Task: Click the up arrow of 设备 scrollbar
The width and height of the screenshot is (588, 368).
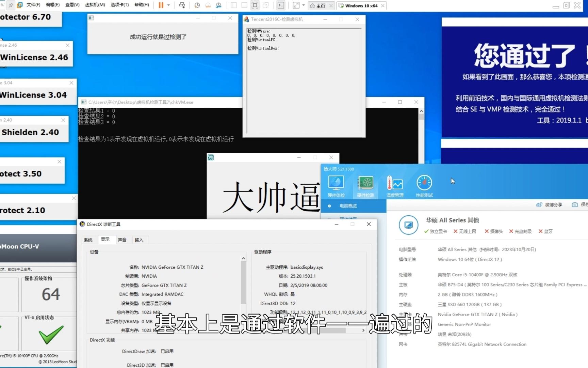Action: click(x=243, y=258)
